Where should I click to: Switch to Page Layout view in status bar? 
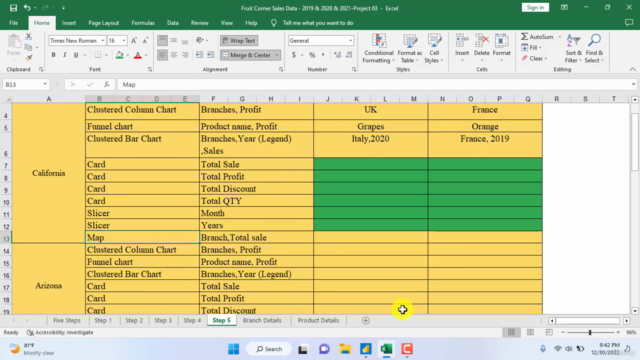click(x=530, y=333)
